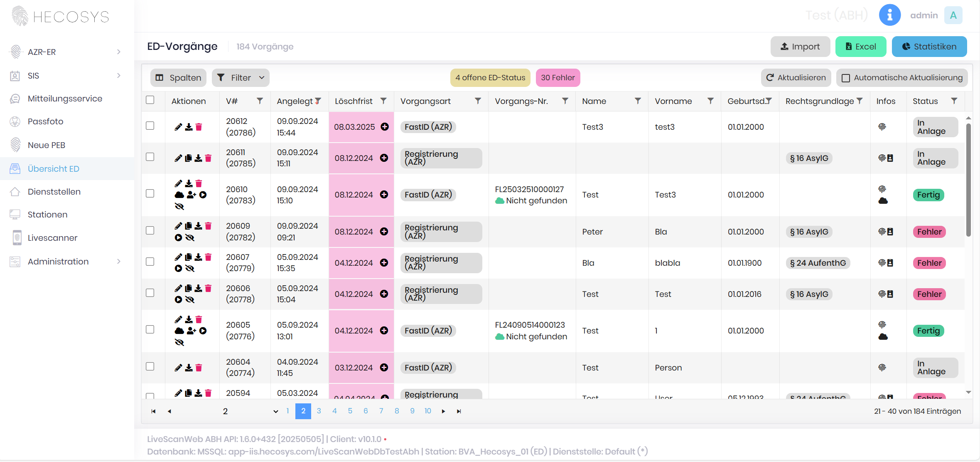Enable the Automatische Aktualisierung checkbox
The height and width of the screenshot is (462, 980).
[x=845, y=78]
